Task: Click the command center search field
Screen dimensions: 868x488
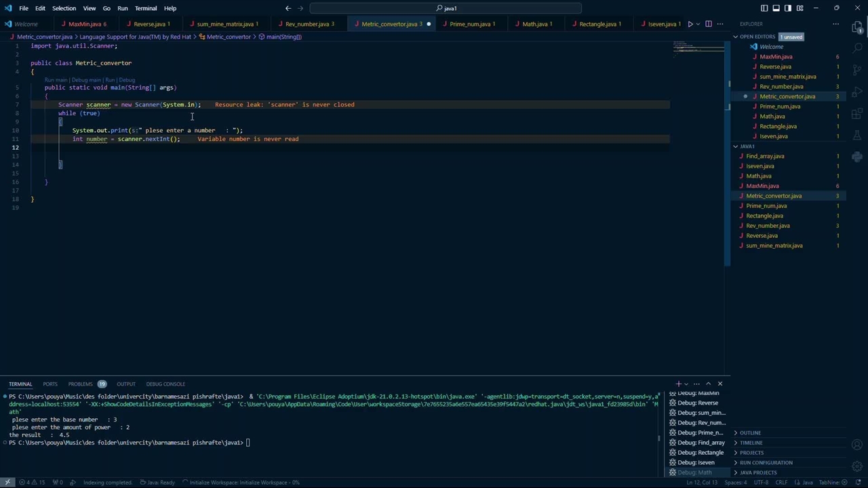Action: (446, 8)
